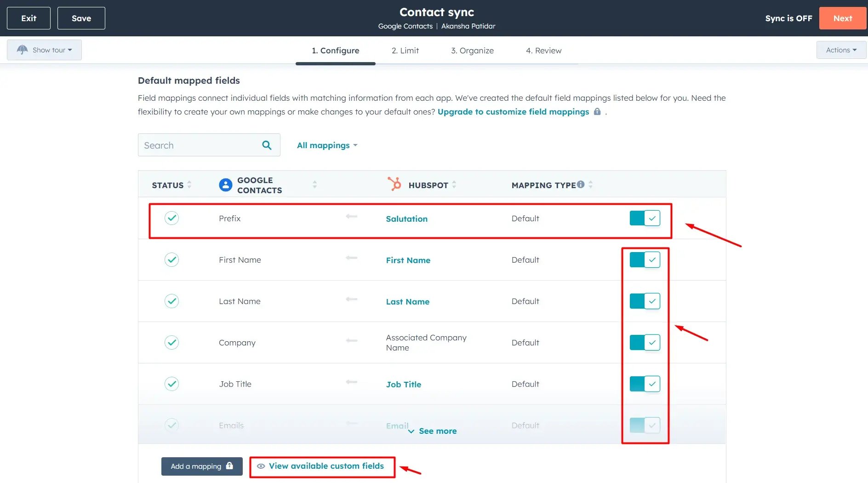This screenshot has width=868, height=483.
Task: Click the status checkmark for Last Name
Action: [x=171, y=301]
